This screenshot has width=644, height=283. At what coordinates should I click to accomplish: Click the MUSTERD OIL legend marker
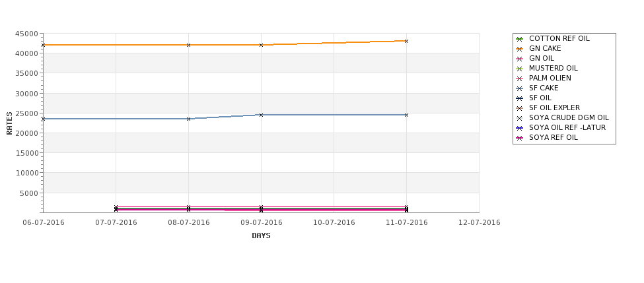[520, 69]
